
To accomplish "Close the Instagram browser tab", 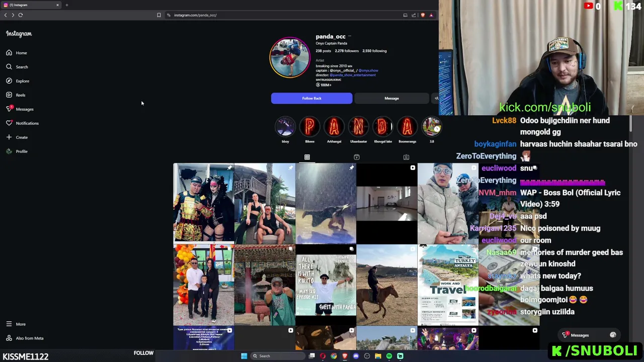I will [57, 5].
